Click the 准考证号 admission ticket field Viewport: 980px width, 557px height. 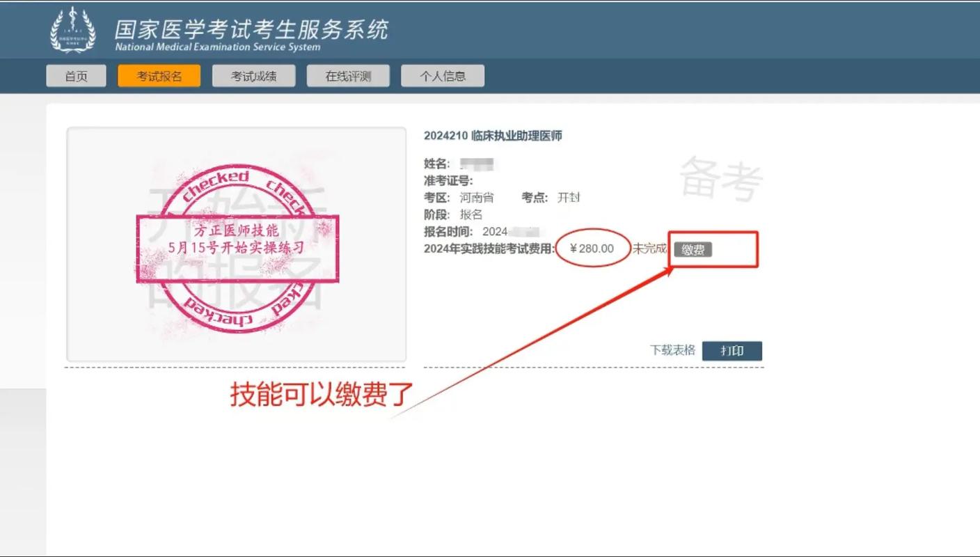tap(448, 180)
